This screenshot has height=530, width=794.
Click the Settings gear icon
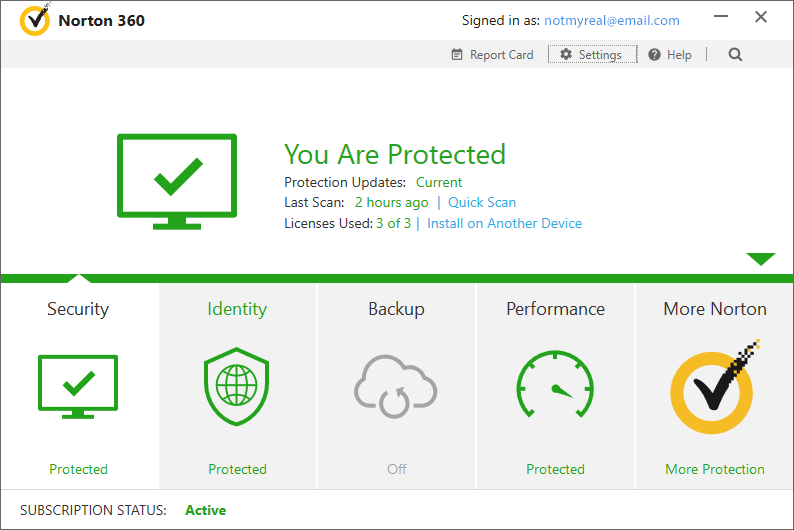coord(566,54)
